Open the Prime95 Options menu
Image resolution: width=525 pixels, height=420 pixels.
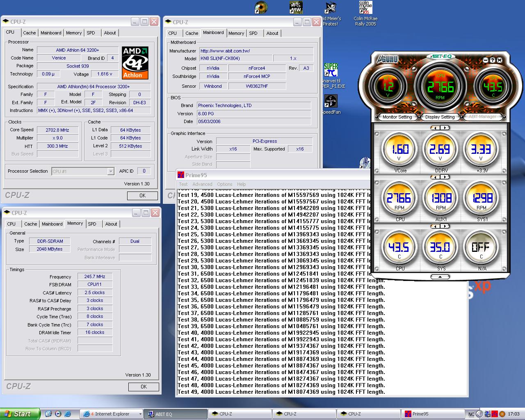[x=225, y=184]
